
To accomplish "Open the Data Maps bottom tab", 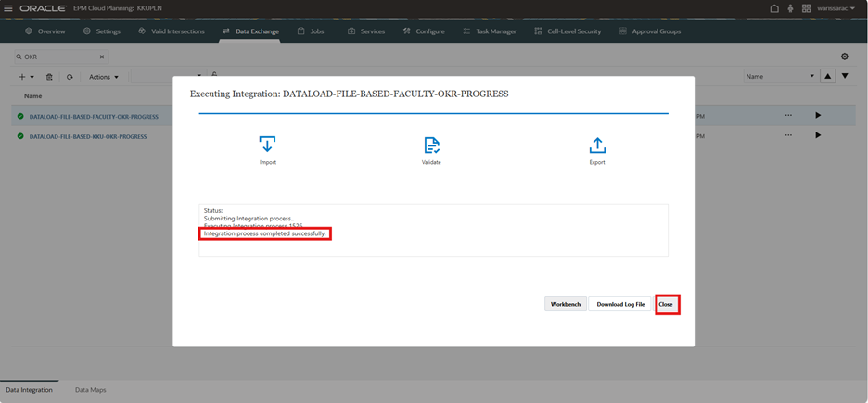I will coord(90,390).
